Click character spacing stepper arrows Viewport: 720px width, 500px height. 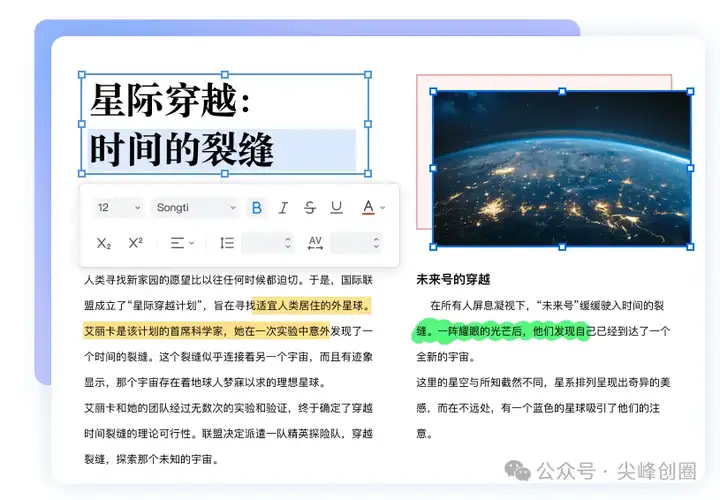tap(377, 243)
